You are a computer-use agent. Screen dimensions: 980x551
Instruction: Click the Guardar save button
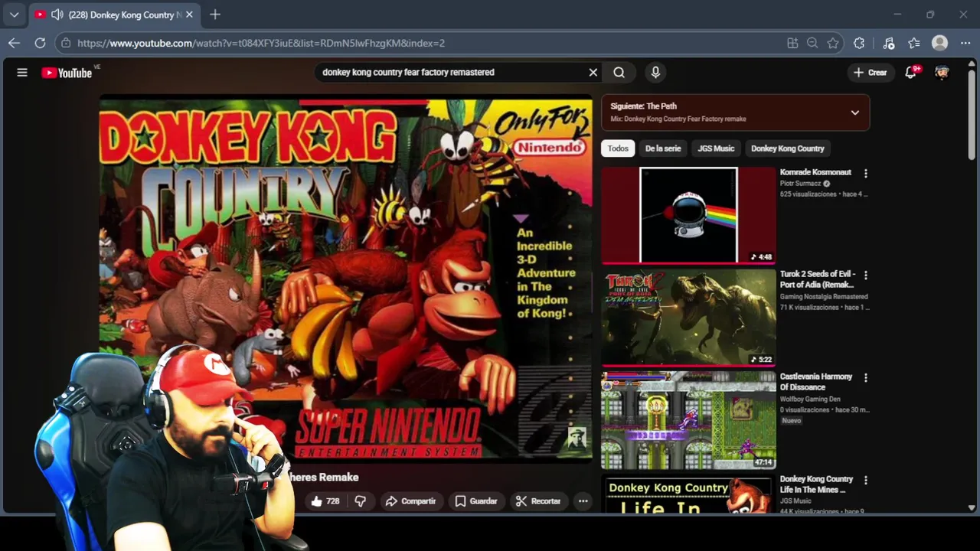coord(476,501)
